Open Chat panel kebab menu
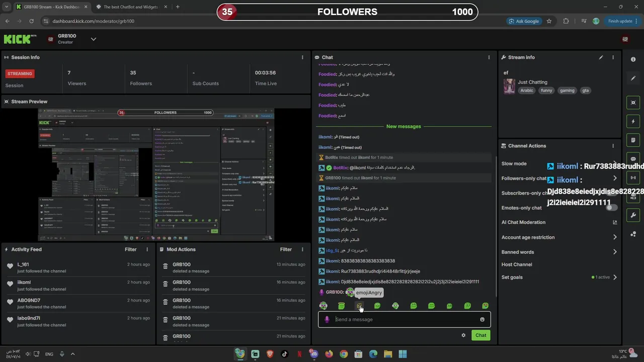 click(x=489, y=57)
